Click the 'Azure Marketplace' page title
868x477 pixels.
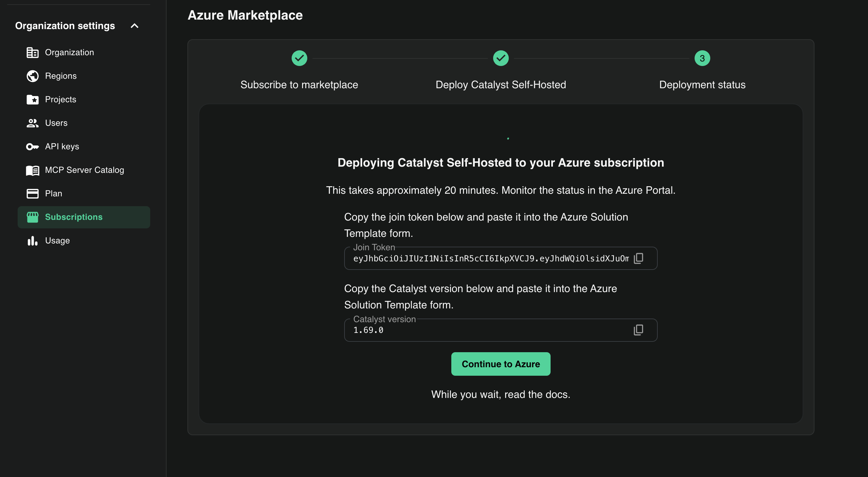pyautogui.click(x=245, y=15)
